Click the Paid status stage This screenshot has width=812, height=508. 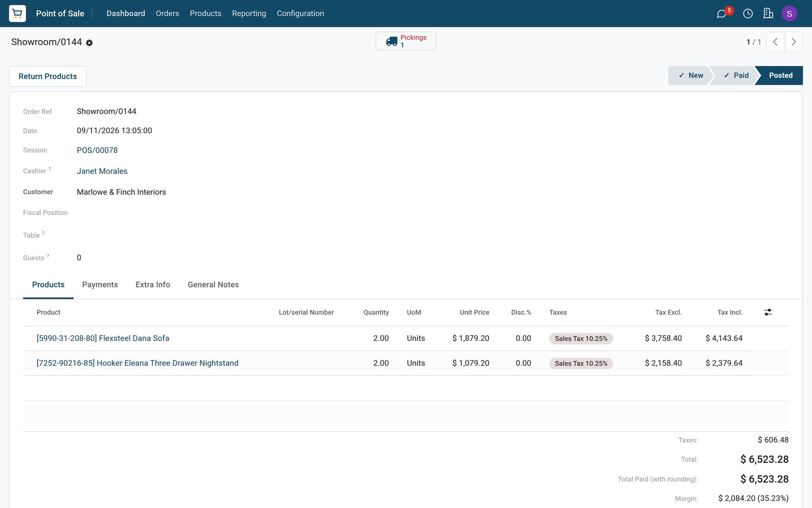(x=736, y=75)
